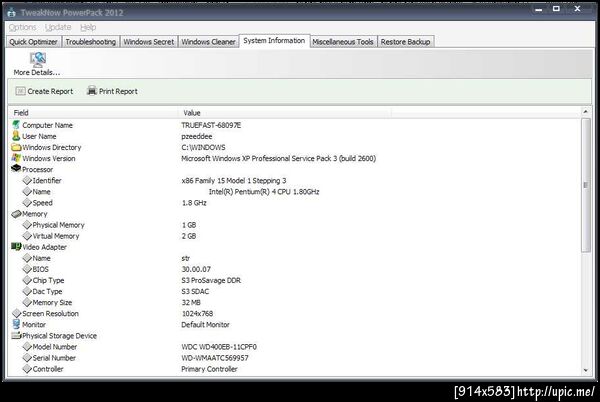Open More Details icon

click(x=38, y=60)
